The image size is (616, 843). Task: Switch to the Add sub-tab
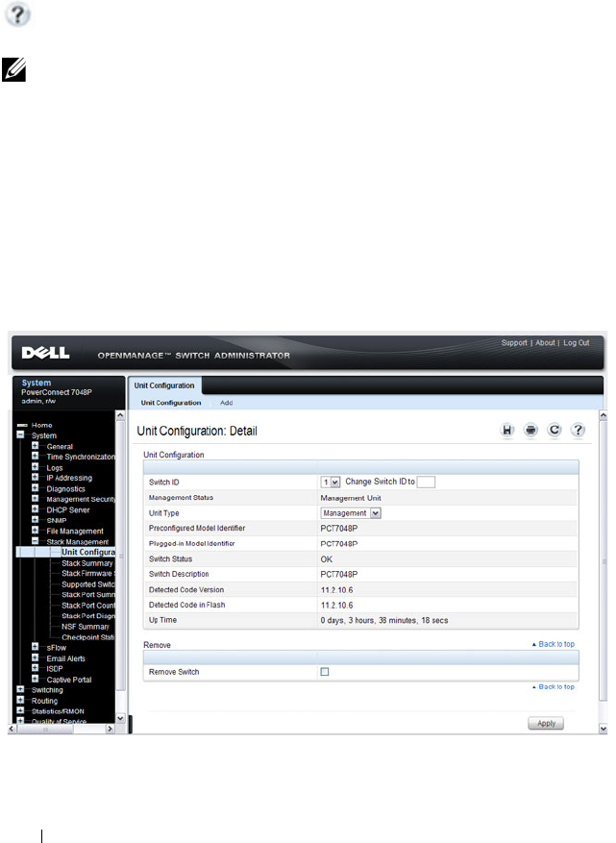[226, 403]
